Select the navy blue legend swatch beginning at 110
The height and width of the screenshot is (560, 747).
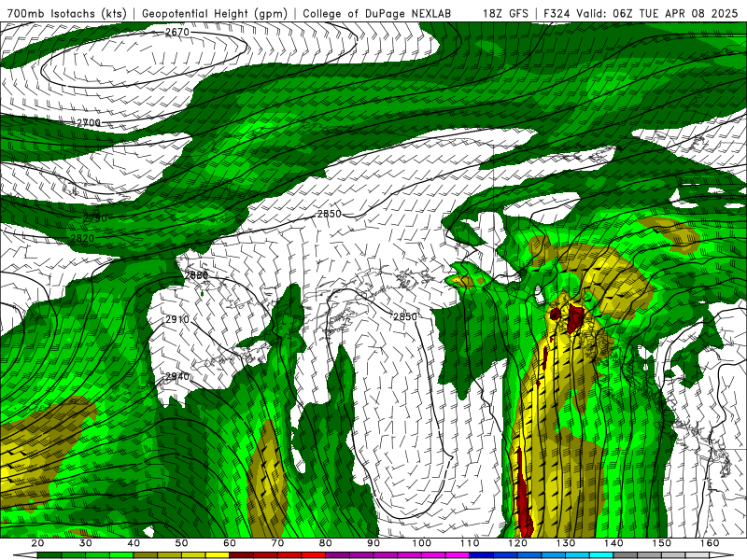click(482, 555)
